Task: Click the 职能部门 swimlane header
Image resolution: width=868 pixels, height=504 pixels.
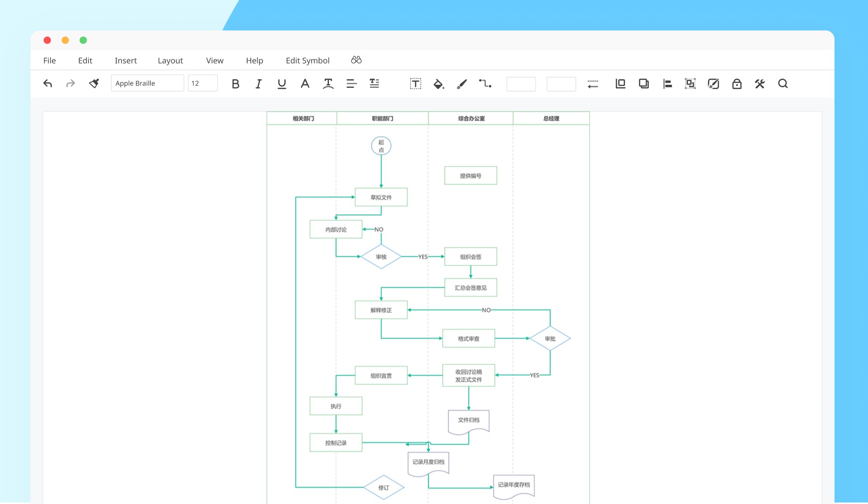Action: click(x=383, y=118)
